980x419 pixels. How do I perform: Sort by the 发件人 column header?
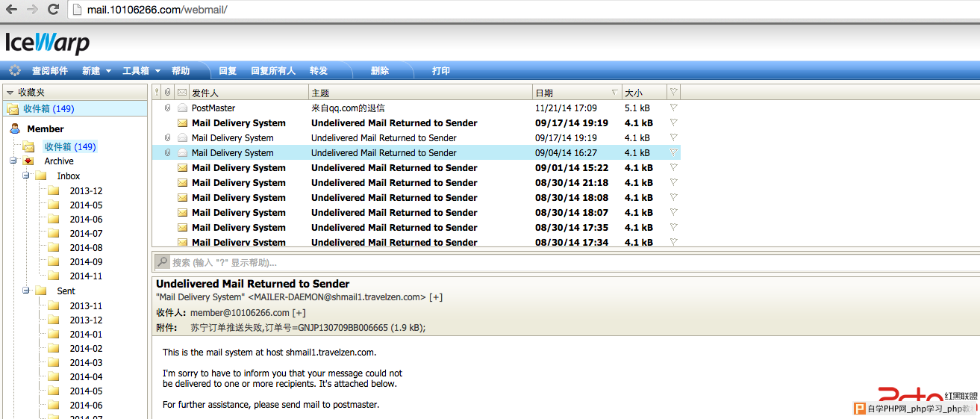[x=249, y=93]
